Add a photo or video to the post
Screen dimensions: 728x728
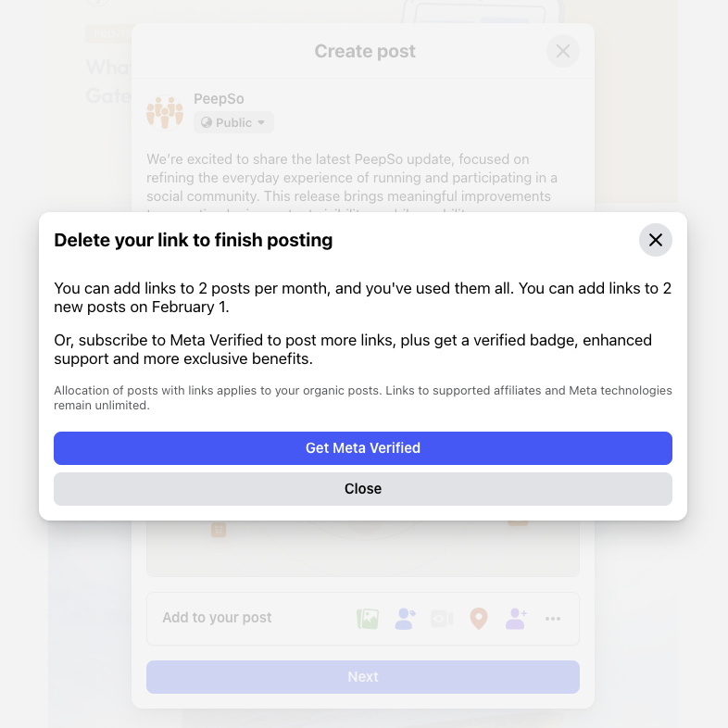368,619
